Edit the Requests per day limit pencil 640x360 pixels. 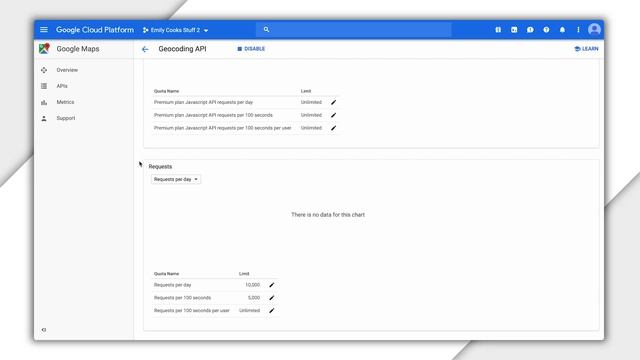(x=271, y=285)
